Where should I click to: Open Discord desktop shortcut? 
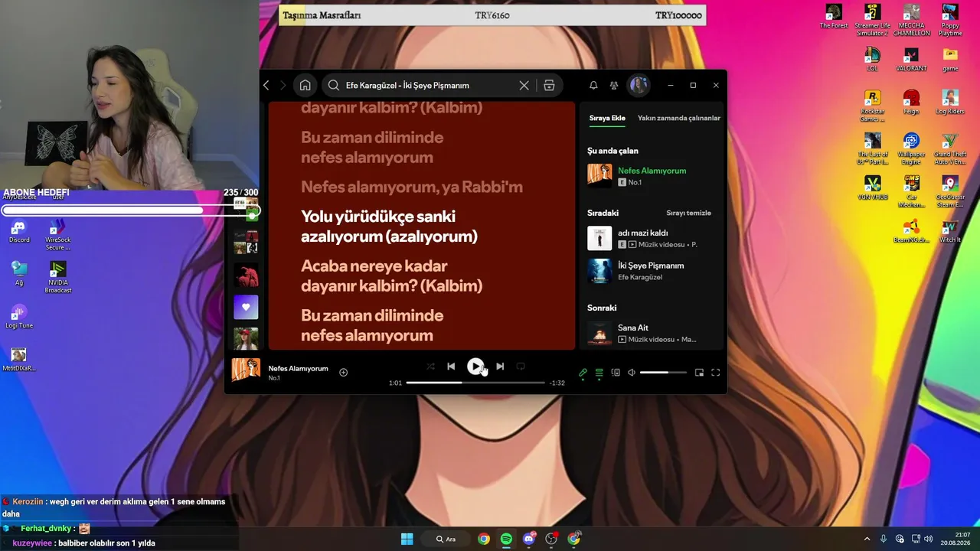[19, 231]
